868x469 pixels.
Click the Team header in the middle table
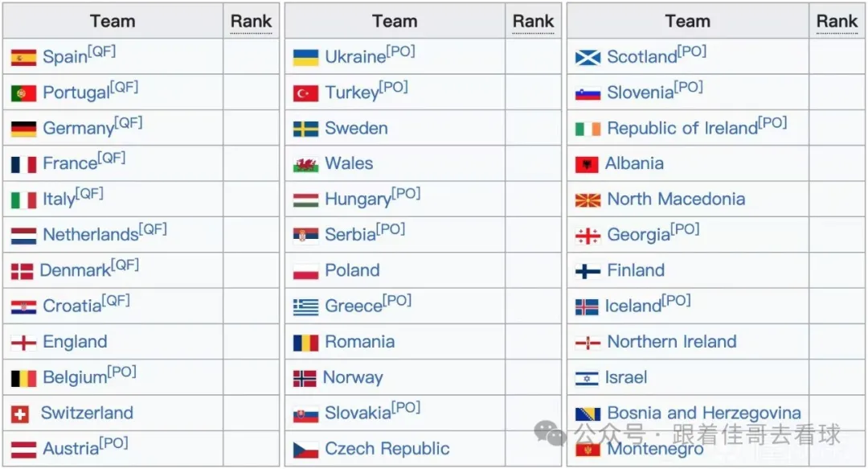(395, 22)
